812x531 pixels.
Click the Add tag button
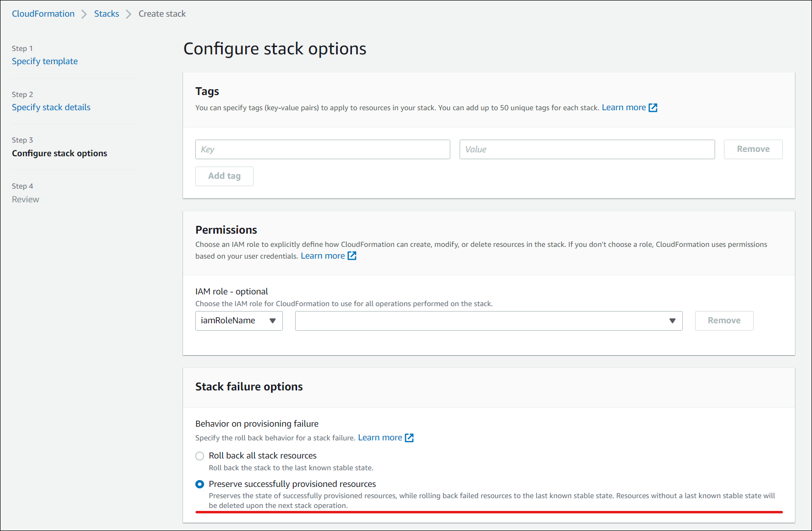pyautogui.click(x=224, y=176)
